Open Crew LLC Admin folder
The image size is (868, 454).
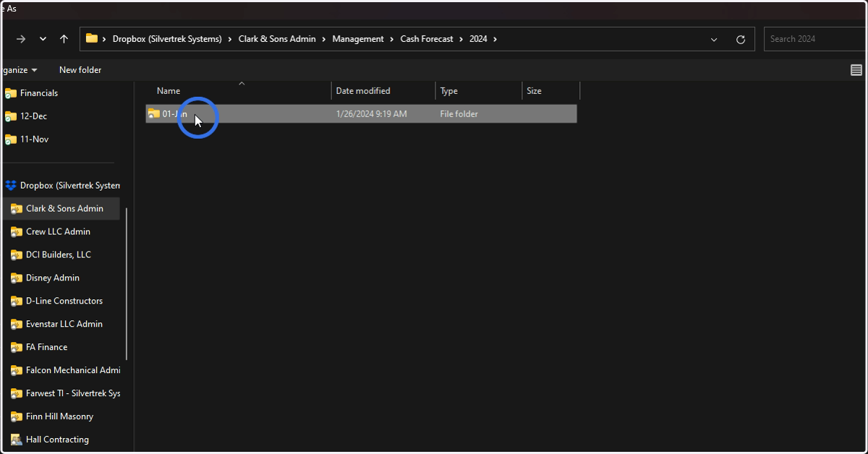click(x=58, y=232)
